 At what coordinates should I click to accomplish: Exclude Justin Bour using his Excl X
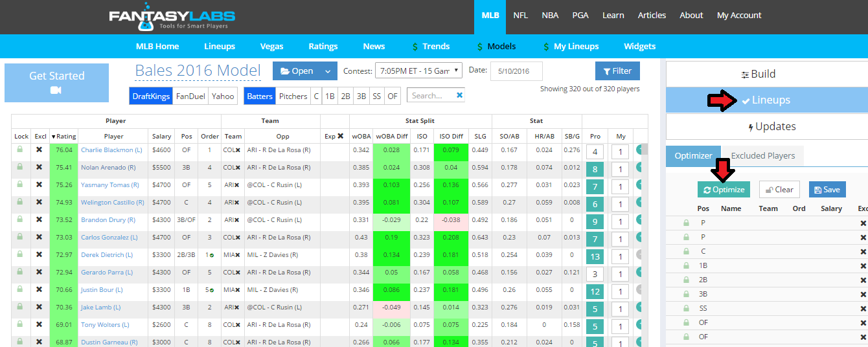[39, 289]
